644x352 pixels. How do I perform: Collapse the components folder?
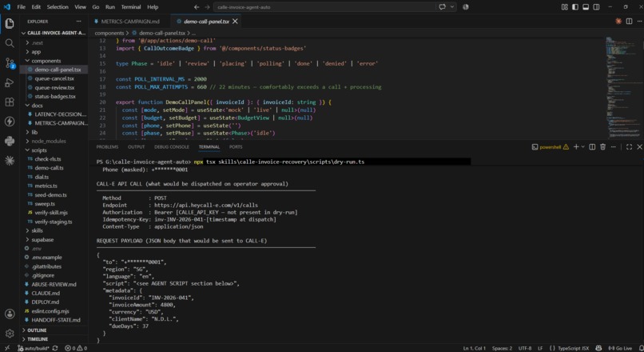[x=54, y=61]
